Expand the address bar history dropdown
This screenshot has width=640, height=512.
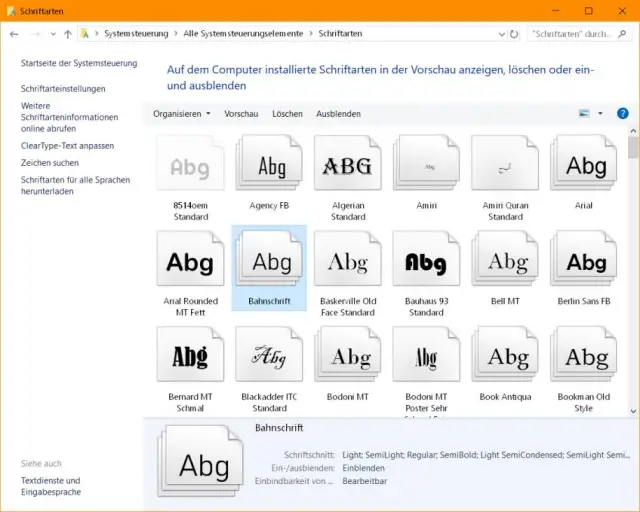(x=501, y=33)
